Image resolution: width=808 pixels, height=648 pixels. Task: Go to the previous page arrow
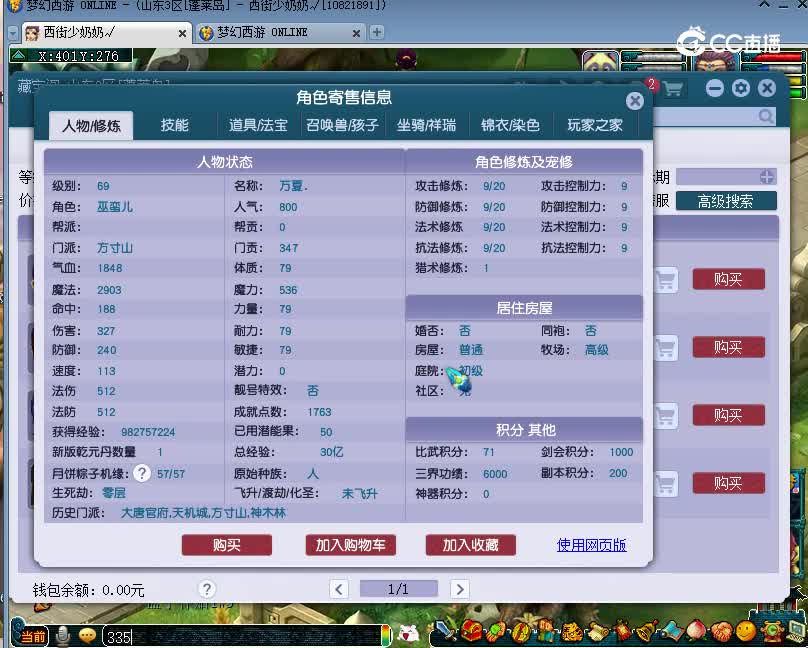pos(339,589)
